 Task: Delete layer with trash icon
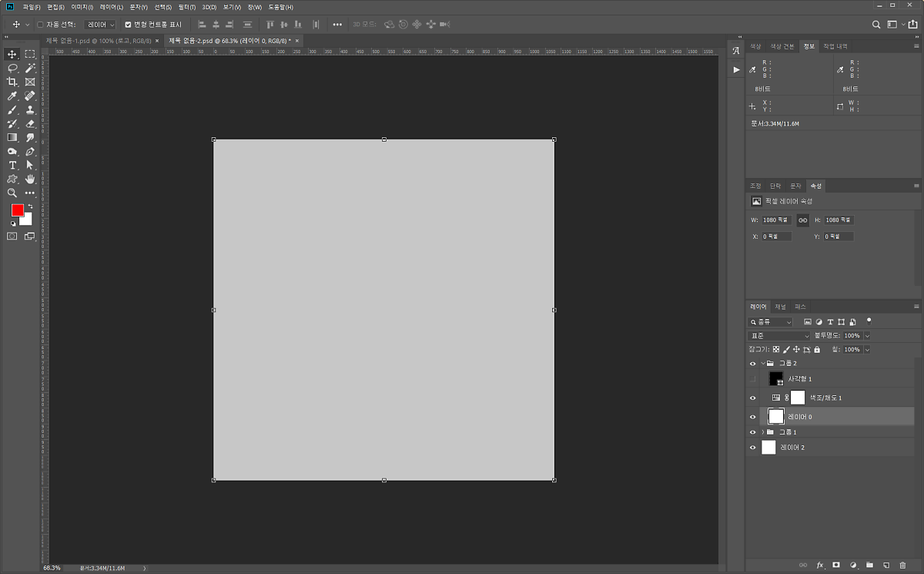[x=902, y=566]
